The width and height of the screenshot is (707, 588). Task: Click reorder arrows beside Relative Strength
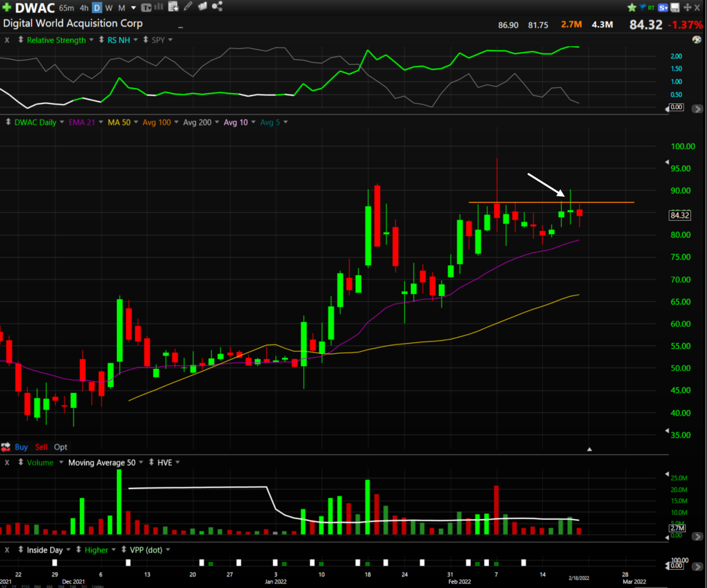pyautogui.click(x=21, y=40)
